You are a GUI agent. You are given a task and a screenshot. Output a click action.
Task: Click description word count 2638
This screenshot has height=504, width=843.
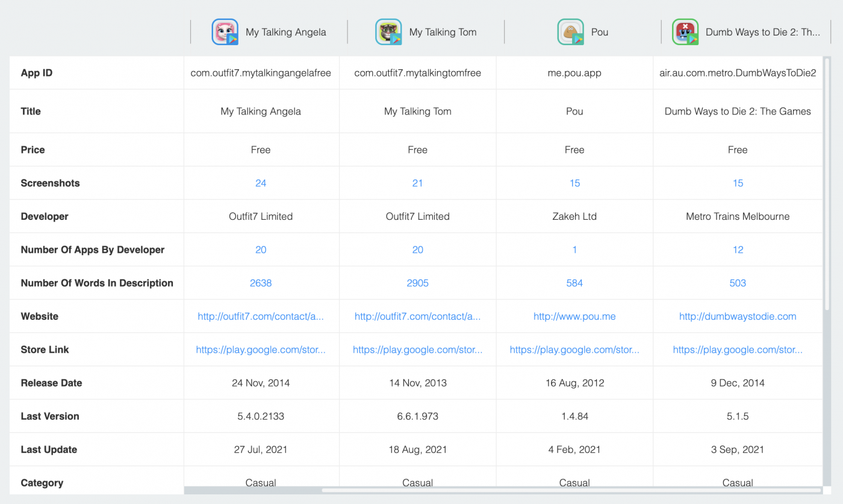coord(261,283)
